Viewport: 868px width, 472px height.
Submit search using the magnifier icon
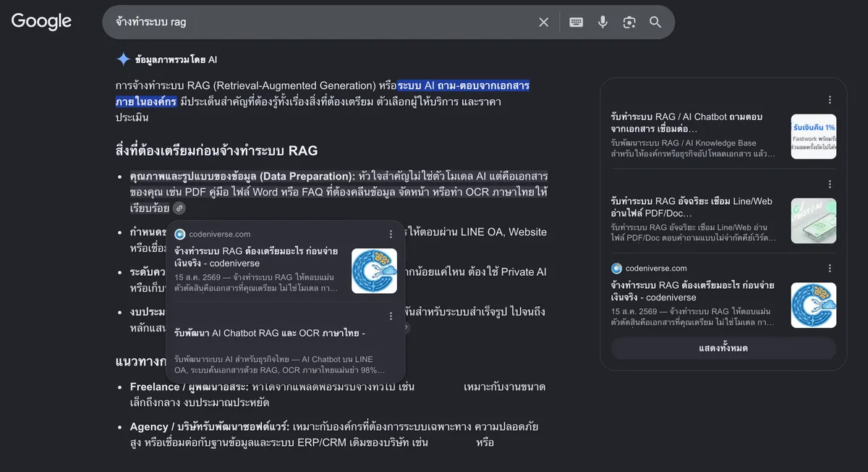655,22
